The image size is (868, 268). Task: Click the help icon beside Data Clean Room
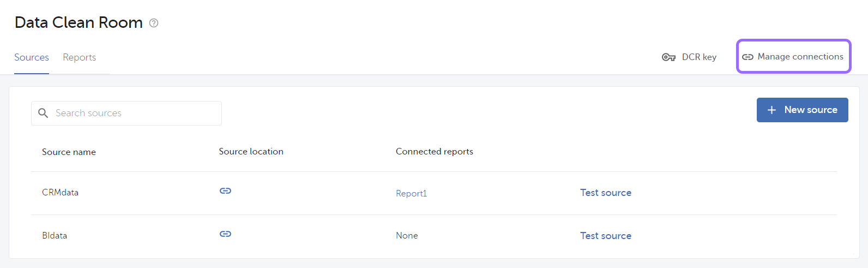(x=154, y=23)
